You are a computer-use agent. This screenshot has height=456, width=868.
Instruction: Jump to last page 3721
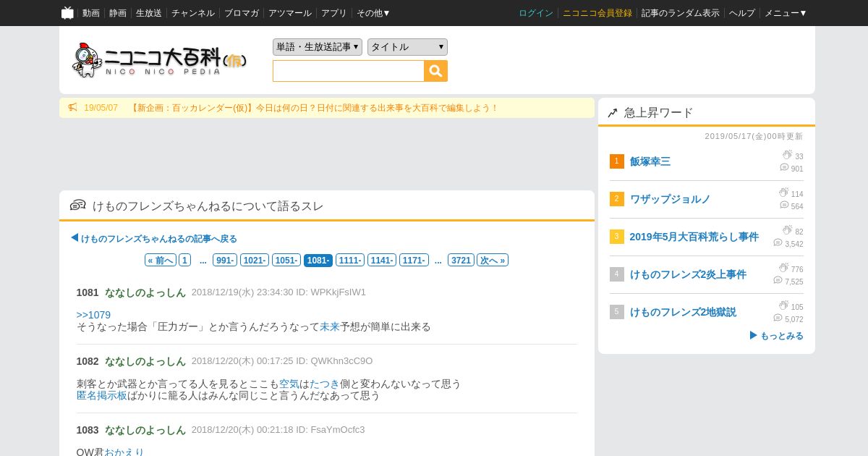coord(461,261)
